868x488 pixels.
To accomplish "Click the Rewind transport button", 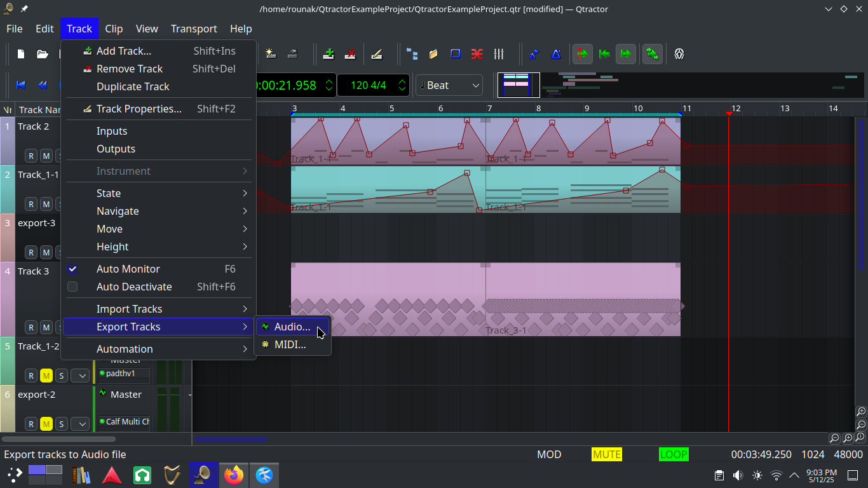I will coord(43,85).
